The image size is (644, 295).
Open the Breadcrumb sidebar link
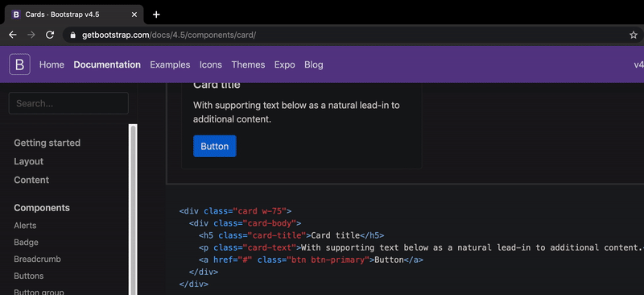click(31, 260)
